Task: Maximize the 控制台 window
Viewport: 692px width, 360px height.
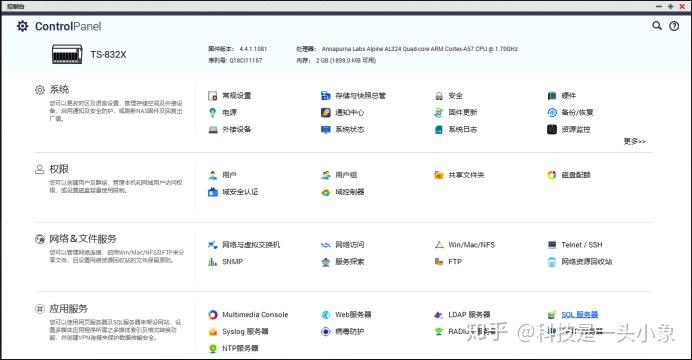Action: point(670,6)
